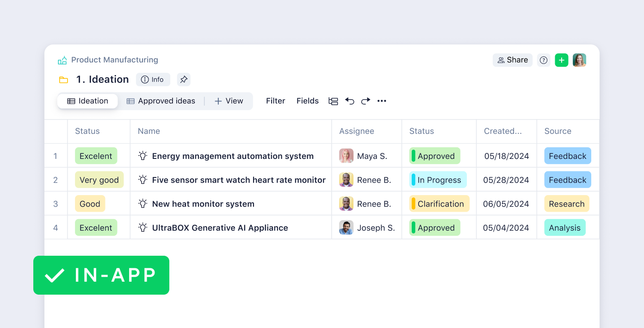
Task: Click the undo arrow icon
Action: [x=350, y=101]
